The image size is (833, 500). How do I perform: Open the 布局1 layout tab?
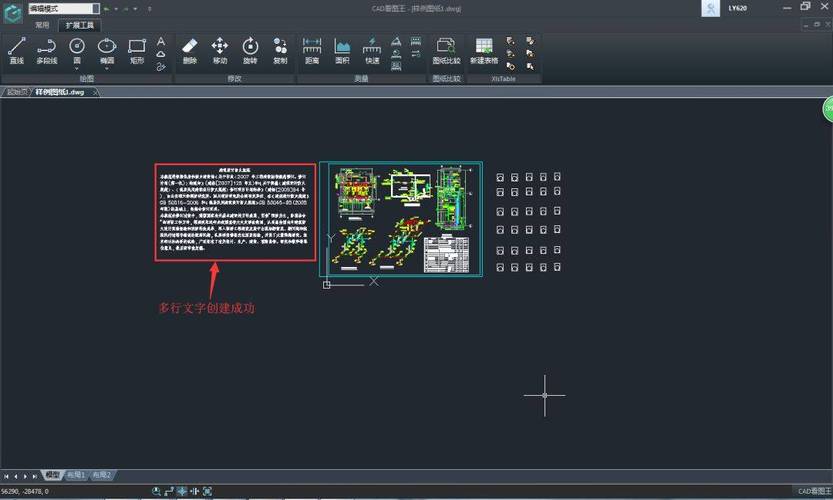pos(76,475)
